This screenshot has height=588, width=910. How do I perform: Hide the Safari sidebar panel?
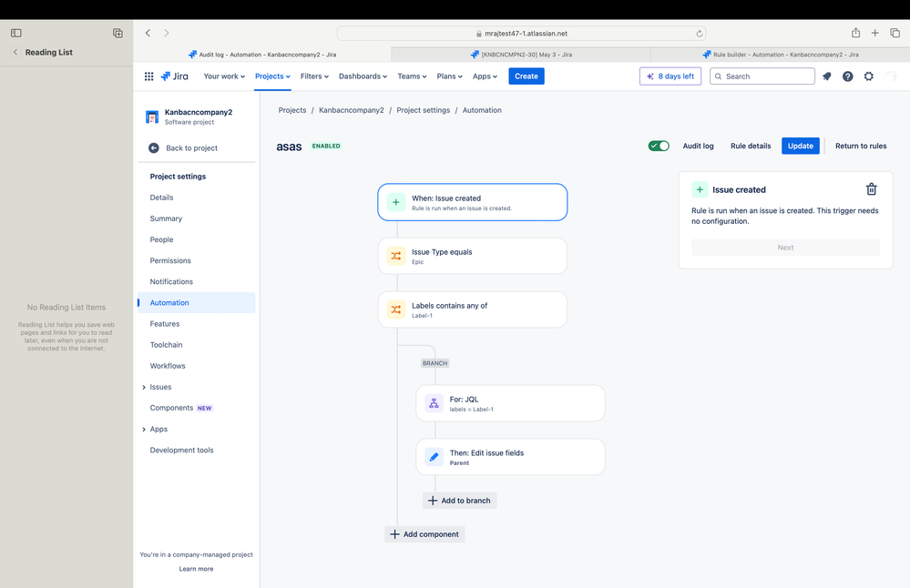(x=16, y=33)
